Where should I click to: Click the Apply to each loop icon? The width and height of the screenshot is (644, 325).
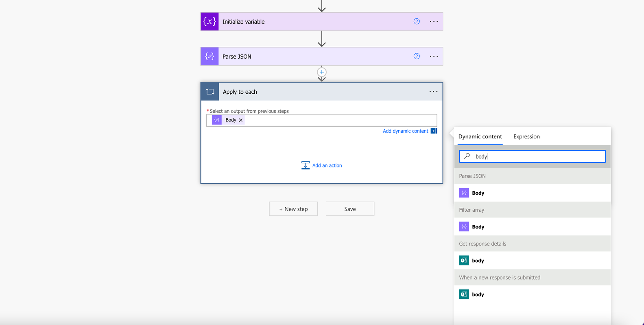click(210, 92)
